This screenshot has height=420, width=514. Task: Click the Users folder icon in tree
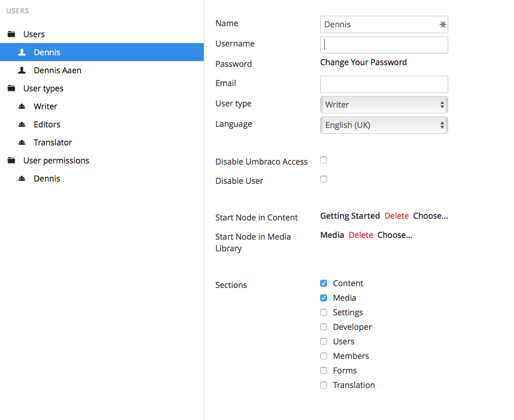pos(11,34)
